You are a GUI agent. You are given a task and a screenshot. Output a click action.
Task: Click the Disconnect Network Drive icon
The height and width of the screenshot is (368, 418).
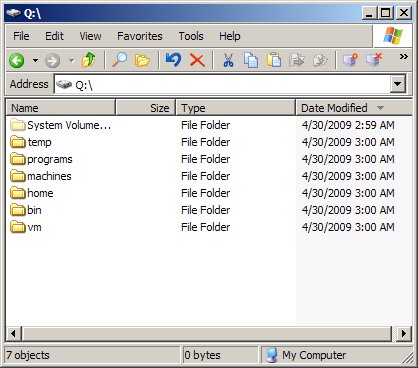click(374, 60)
